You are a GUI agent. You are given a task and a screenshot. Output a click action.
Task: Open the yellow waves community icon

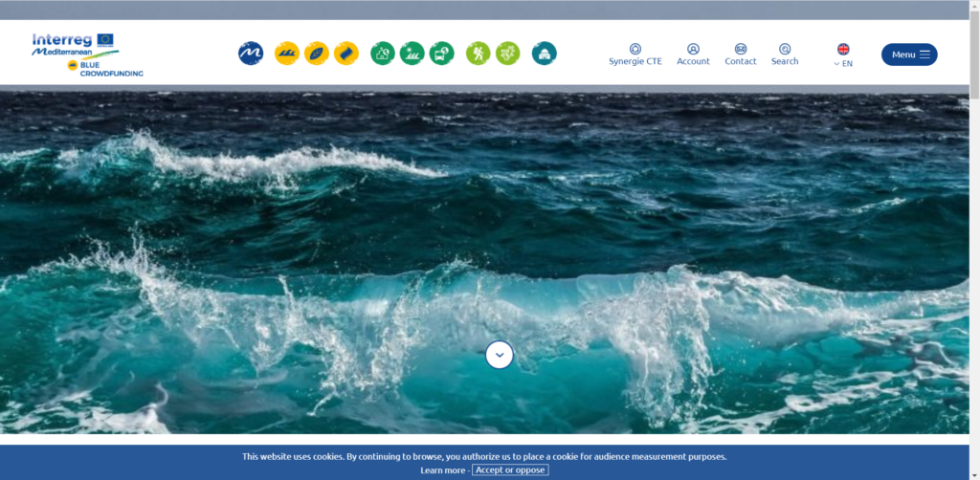click(x=287, y=54)
